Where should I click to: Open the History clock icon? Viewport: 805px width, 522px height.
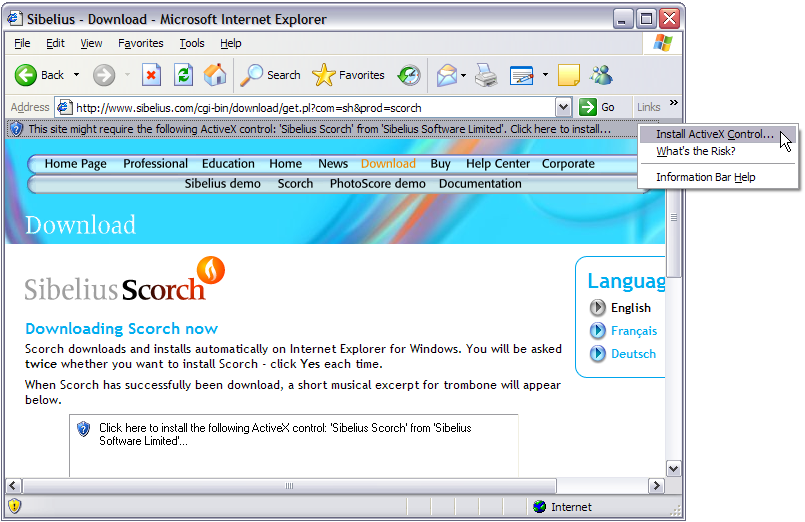(x=409, y=75)
